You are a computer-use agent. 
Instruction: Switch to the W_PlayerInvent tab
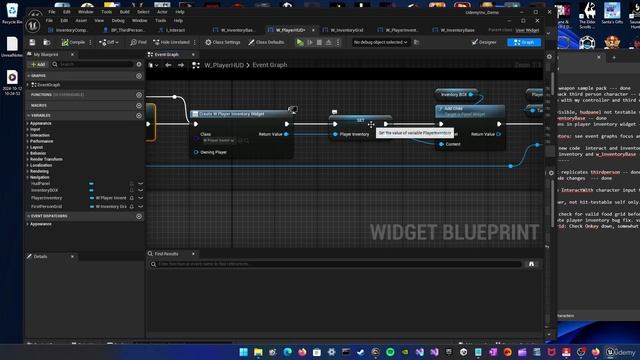[x=398, y=30]
